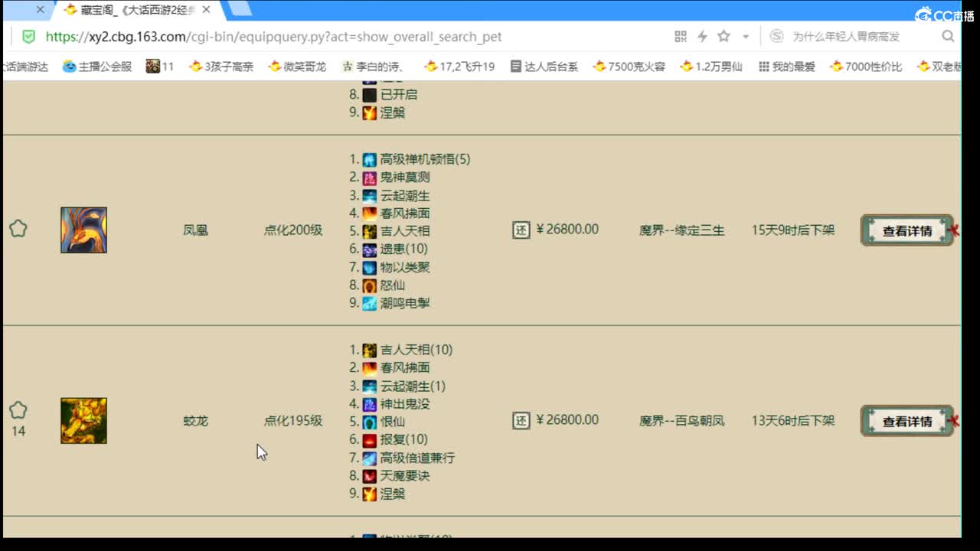Image resolution: width=980 pixels, height=551 pixels.
Task: Open the 1.2万男仙 bookmark
Action: (x=711, y=67)
